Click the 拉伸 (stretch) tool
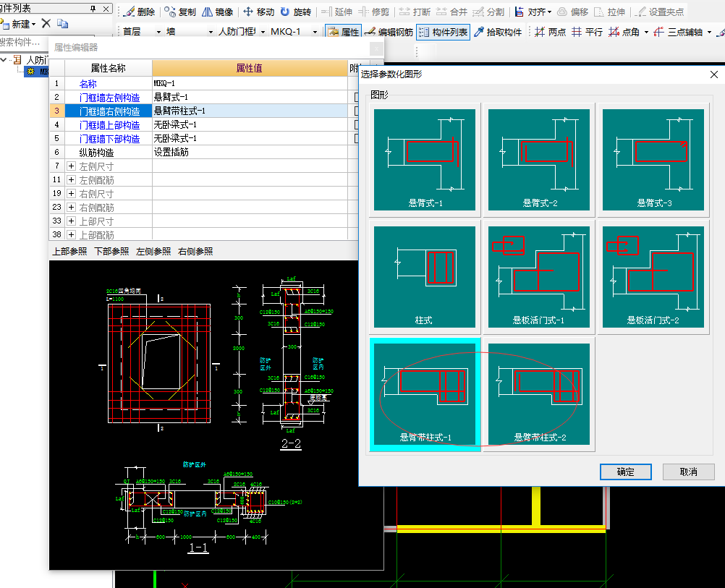Viewport: 725px width, 588px height. pos(609,12)
